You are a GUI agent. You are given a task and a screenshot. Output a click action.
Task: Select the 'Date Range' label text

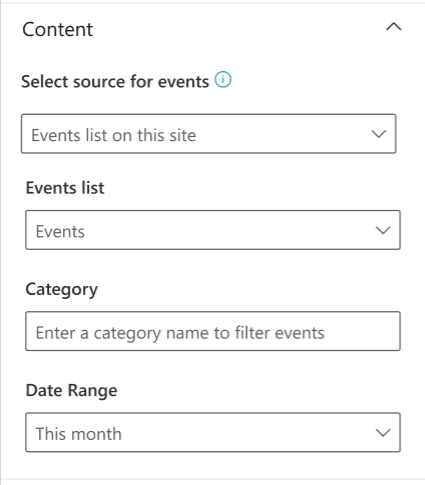(x=72, y=390)
